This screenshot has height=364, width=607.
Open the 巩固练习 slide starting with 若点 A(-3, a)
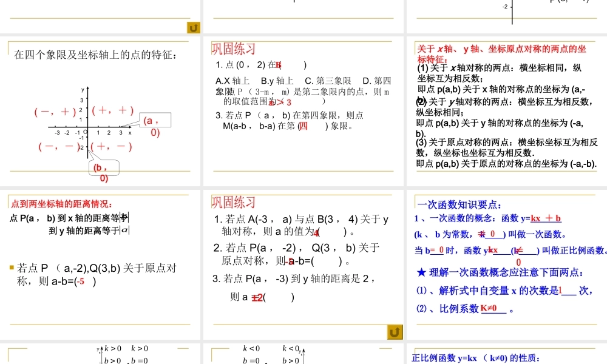303,265
